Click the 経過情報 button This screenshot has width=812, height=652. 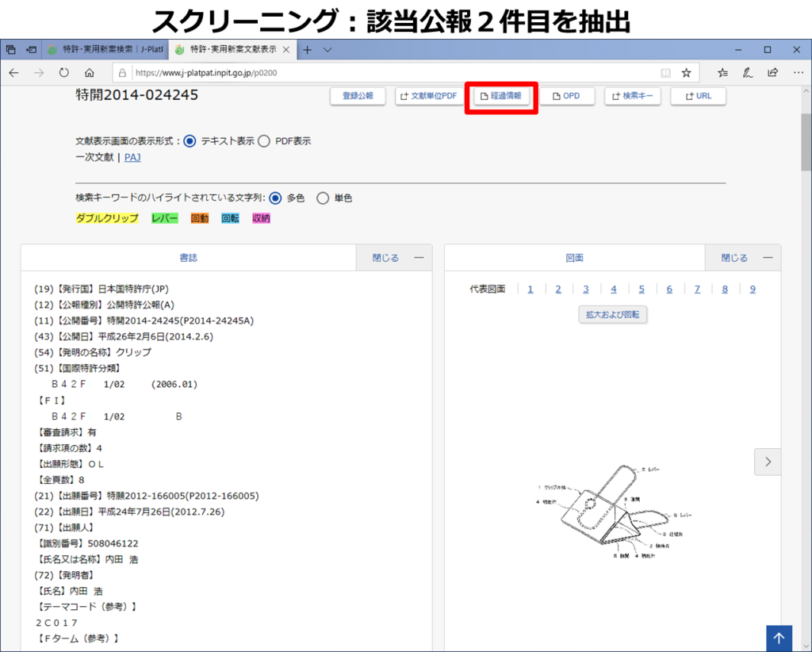pyautogui.click(x=501, y=96)
